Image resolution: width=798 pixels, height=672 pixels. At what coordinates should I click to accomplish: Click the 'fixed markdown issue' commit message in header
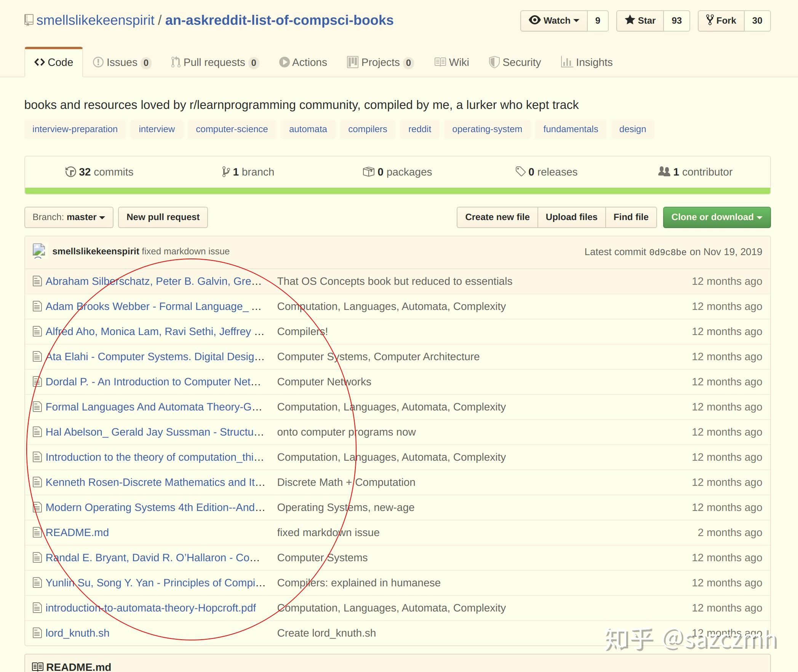186,251
